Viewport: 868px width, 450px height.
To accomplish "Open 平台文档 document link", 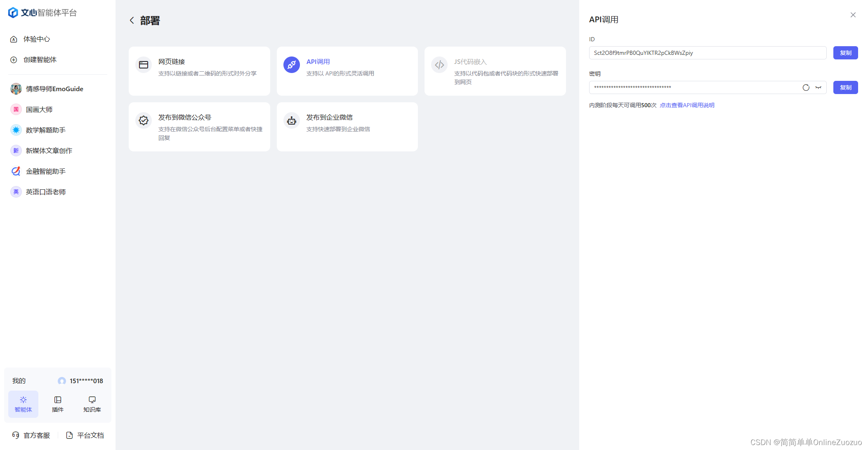I will (85, 435).
